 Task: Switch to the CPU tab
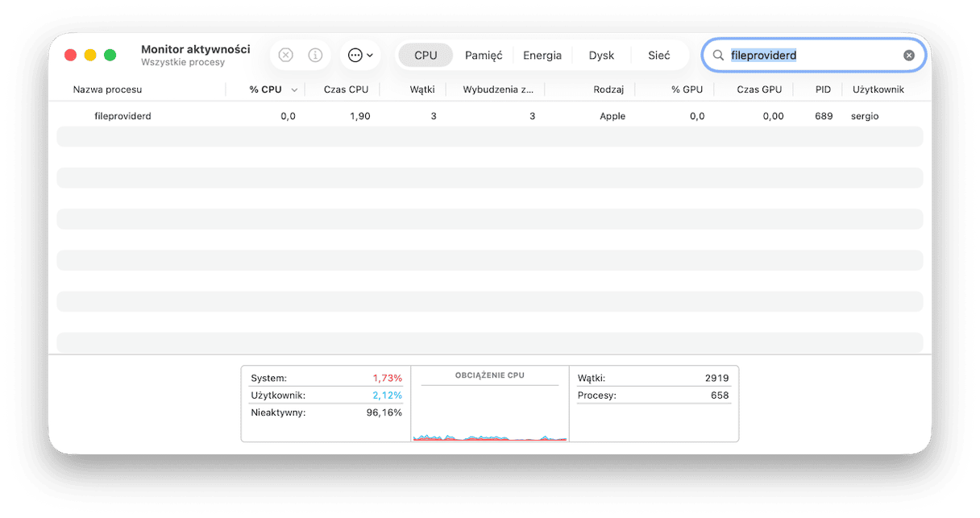[x=426, y=55]
